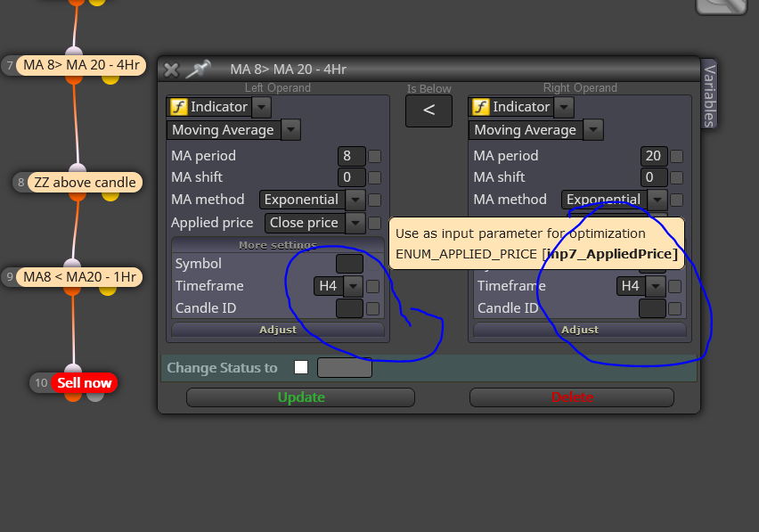Click orange output connector under MA8 < MA20 - 1Hr
This screenshot has width=759, height=532.
point(72,291)
